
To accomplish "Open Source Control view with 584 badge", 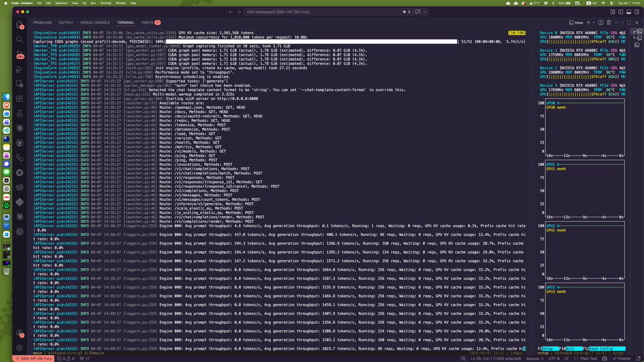I will pos(20,53).
